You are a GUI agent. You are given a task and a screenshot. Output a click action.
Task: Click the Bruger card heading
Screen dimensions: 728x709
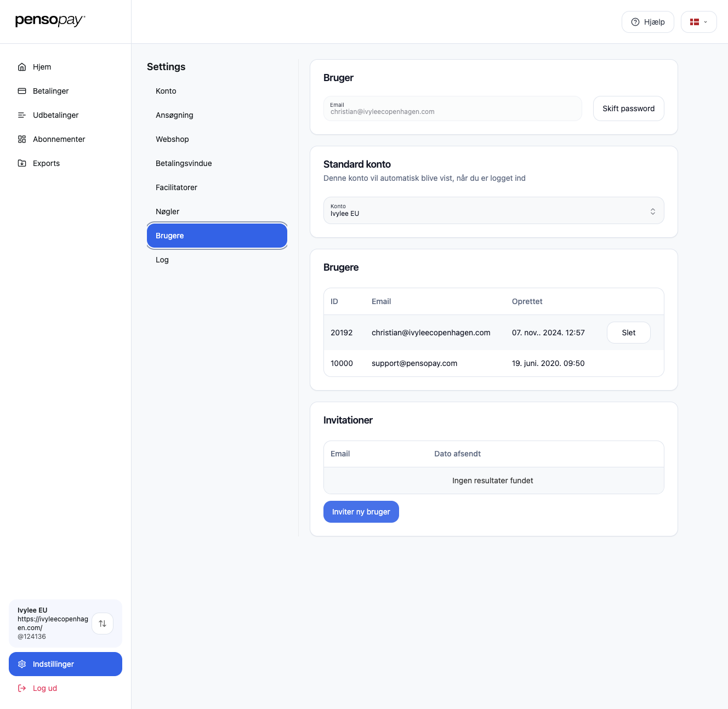(x=338, y=78)
